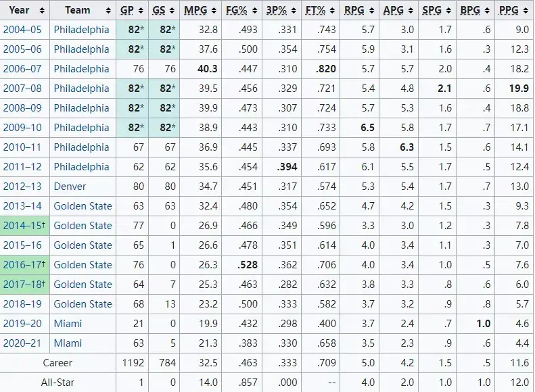This screenshot has height=392, width=535.
Task: Sort by PPG column arrows
Action: click(x=526, y=11)
